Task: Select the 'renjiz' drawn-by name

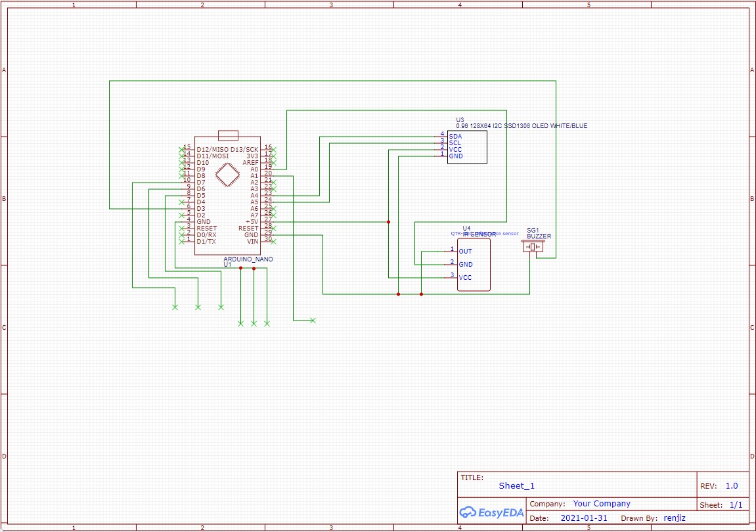Action: 674,518
